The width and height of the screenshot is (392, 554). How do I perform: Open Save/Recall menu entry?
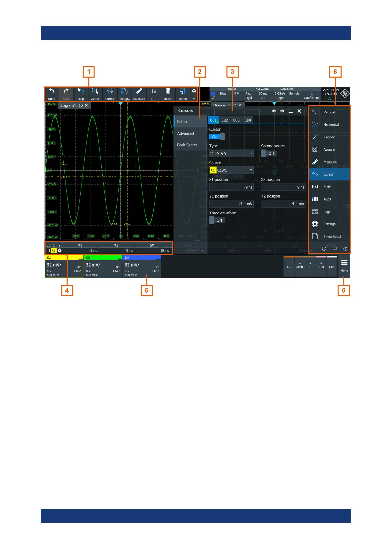329,237
